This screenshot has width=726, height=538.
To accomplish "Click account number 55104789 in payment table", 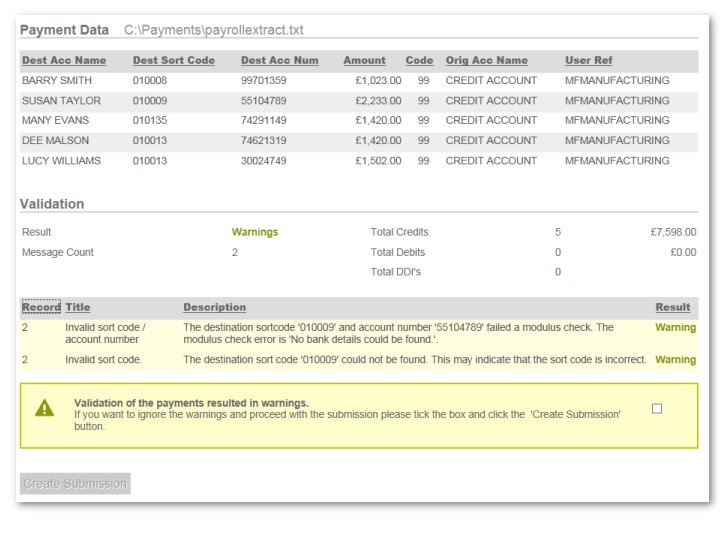I will tap(263, 100).
